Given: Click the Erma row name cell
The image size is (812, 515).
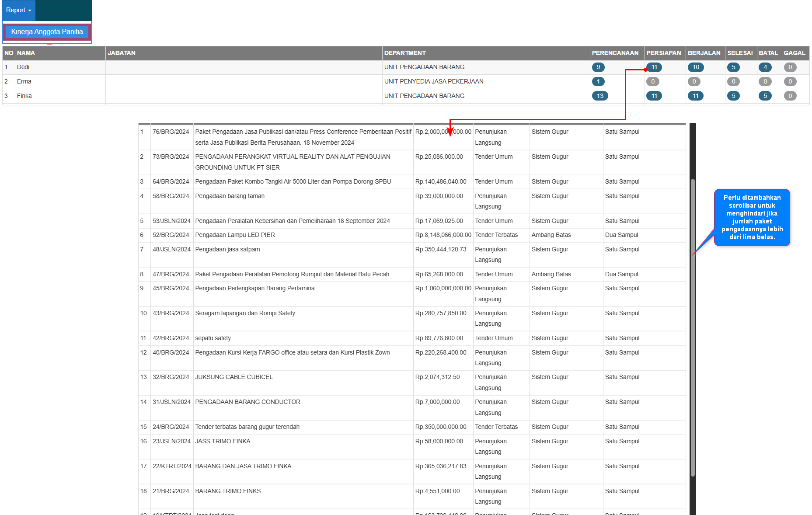Looking at the screenshot, I should pyautogui.click(x=24, y=82).
